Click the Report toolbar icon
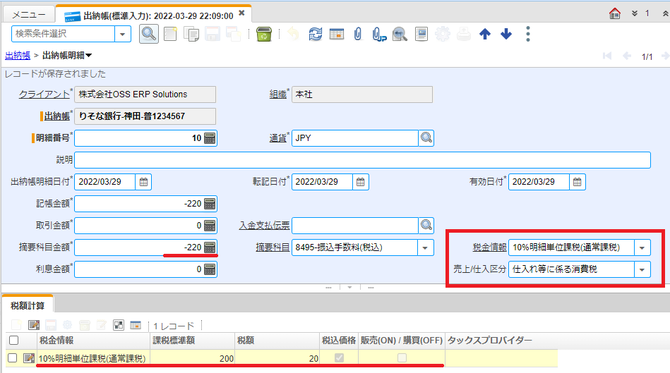This screenshot has width=670, height=373. tap(421, 34)
